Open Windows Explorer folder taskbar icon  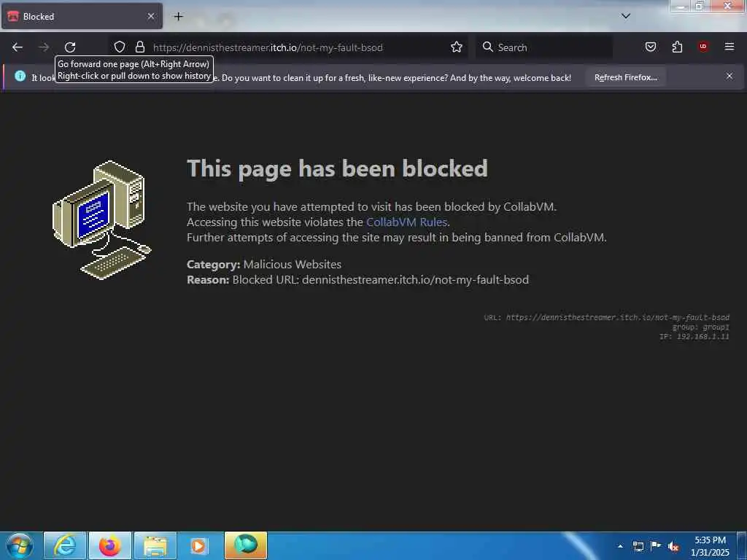pos(155,545)
